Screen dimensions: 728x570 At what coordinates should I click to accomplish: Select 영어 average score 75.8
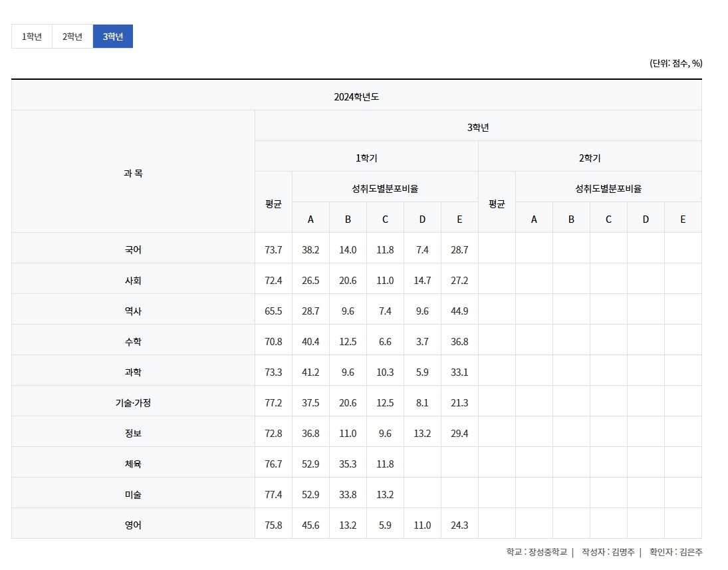pyautogui.click(x=273, y=525)
